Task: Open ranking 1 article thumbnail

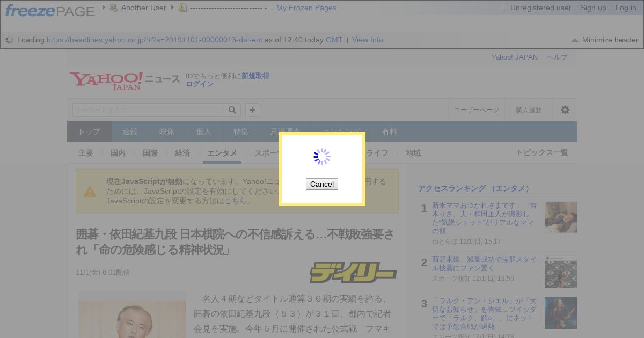Action: pyautogui.click(x=561, y=217)
